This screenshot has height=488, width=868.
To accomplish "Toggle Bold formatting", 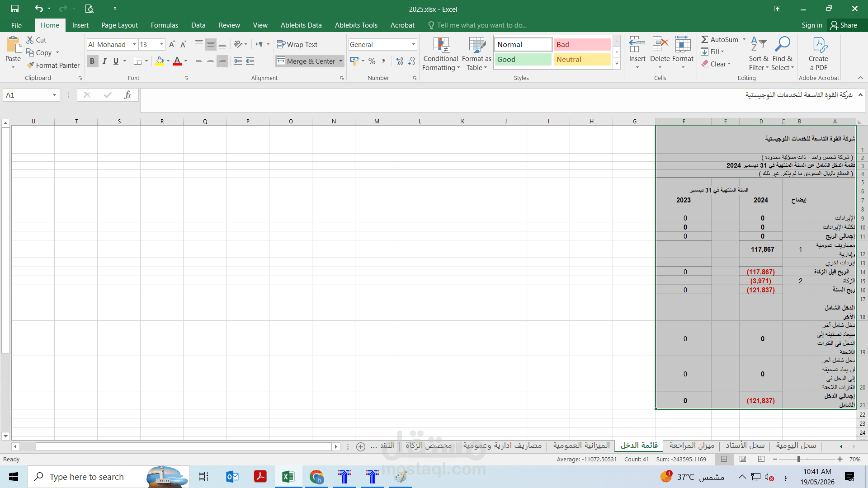I will 92,61.
